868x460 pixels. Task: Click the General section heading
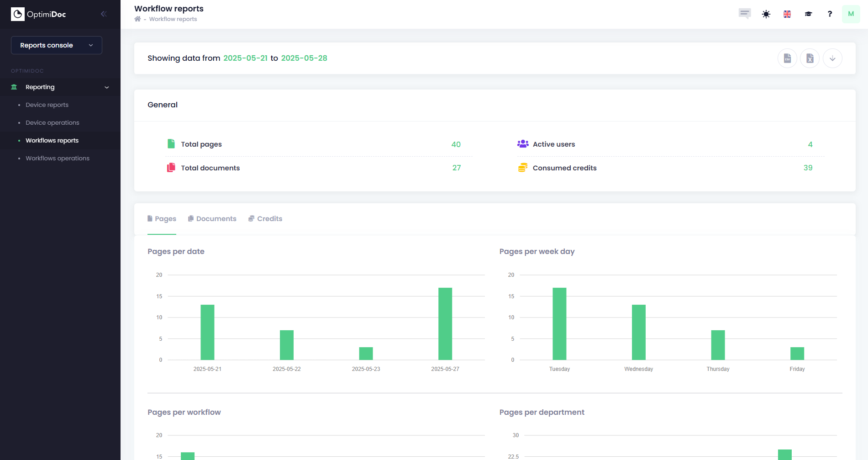[x=163, y=105]
